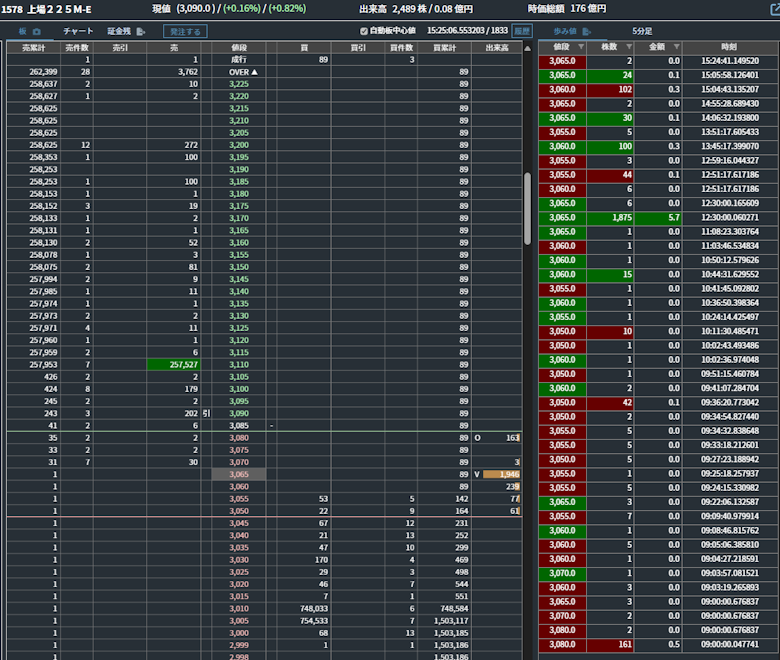Image resolution: width=780 pixels, height=660 pixels.
Task: Switch to the 歩み値 tab
Action: [x=565, y=31]
